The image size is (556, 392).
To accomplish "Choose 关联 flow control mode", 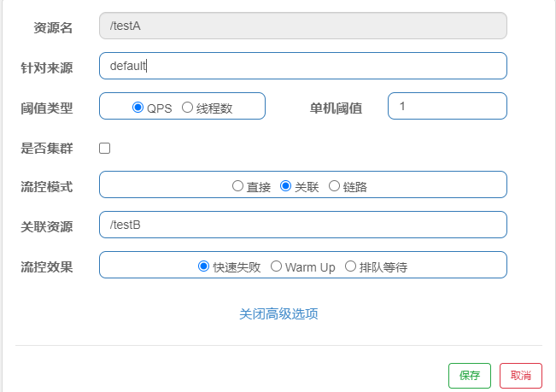I will pos(285,185).
